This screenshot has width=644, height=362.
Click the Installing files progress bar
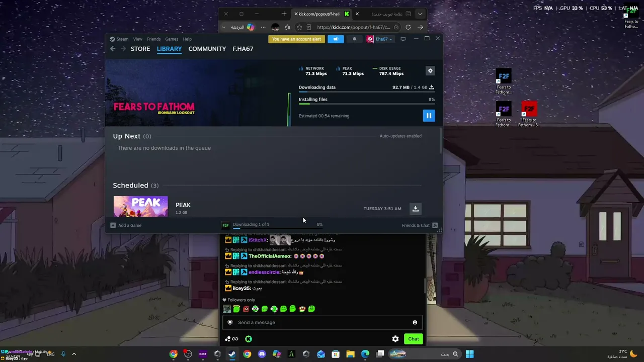click(x=366, y=104)
